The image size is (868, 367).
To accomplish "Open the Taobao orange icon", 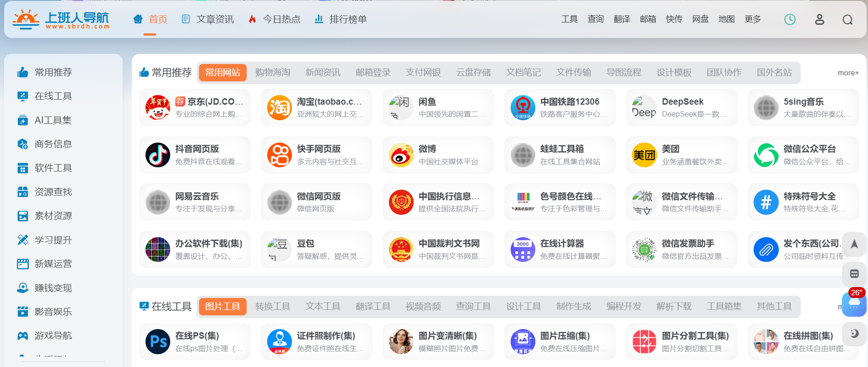I will pos(280,107).
